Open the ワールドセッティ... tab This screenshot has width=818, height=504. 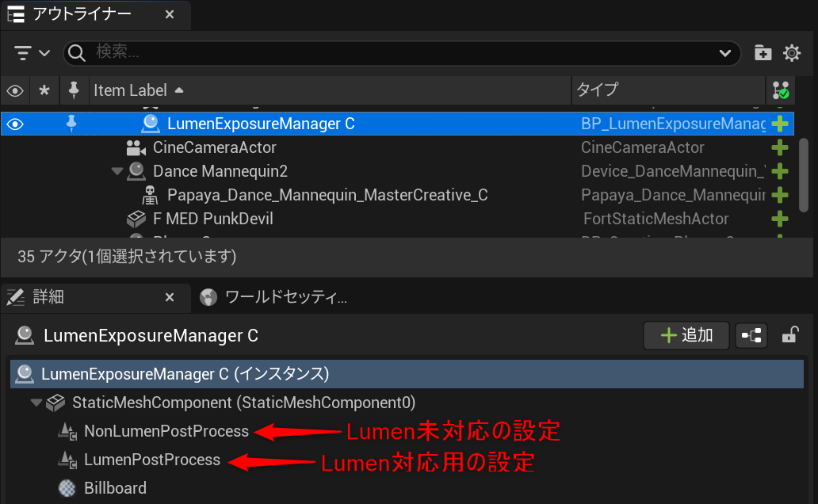273,297
